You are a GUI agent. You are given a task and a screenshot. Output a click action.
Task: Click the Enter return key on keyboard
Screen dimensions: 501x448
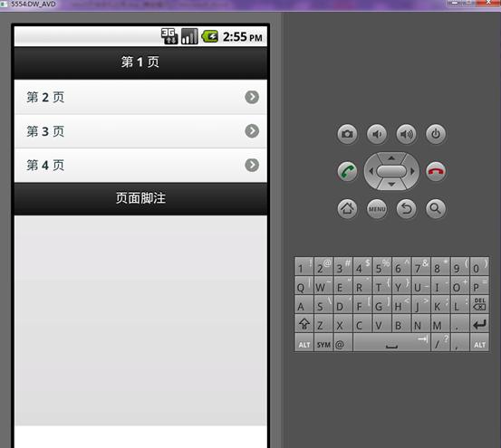click(x=479, y=323)
